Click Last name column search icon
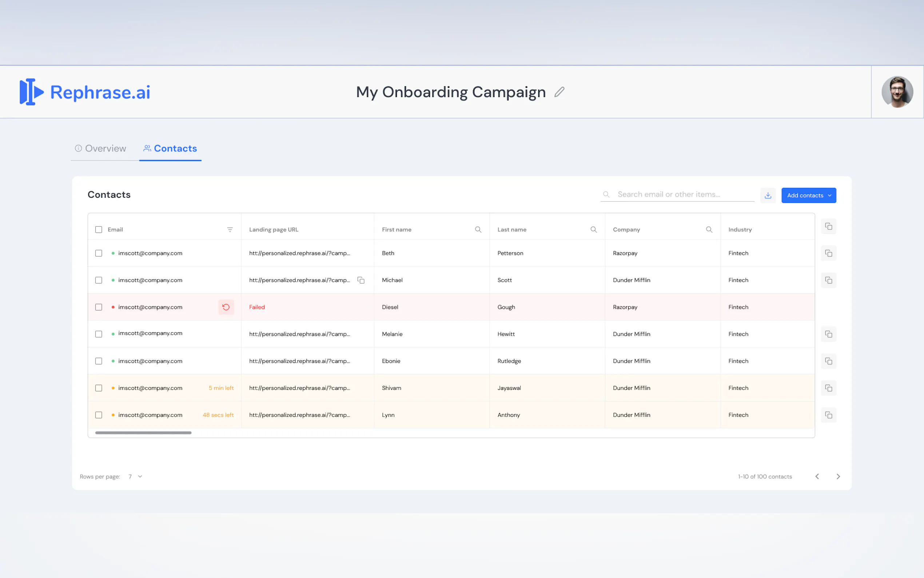This screenshot has width=924, height=578. [593, 229]
